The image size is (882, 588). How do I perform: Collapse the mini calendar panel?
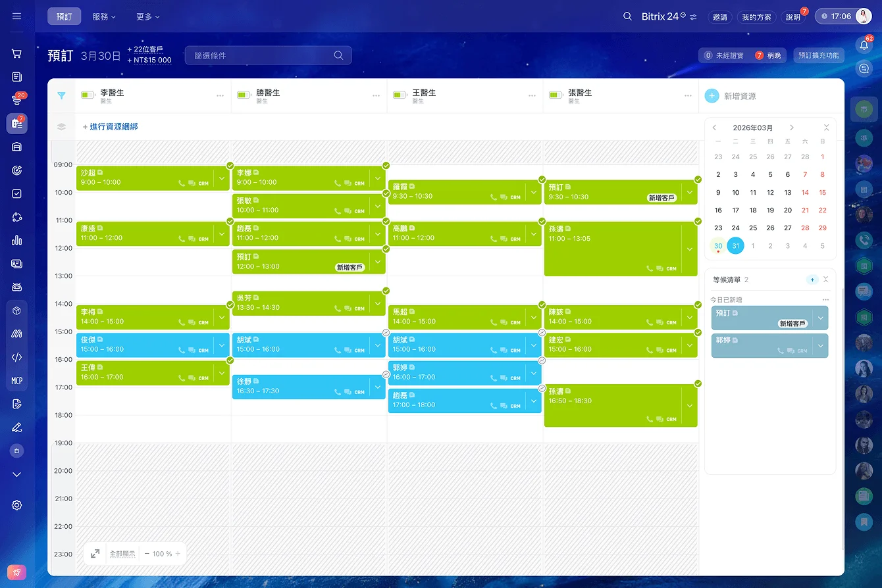[826, 128]
